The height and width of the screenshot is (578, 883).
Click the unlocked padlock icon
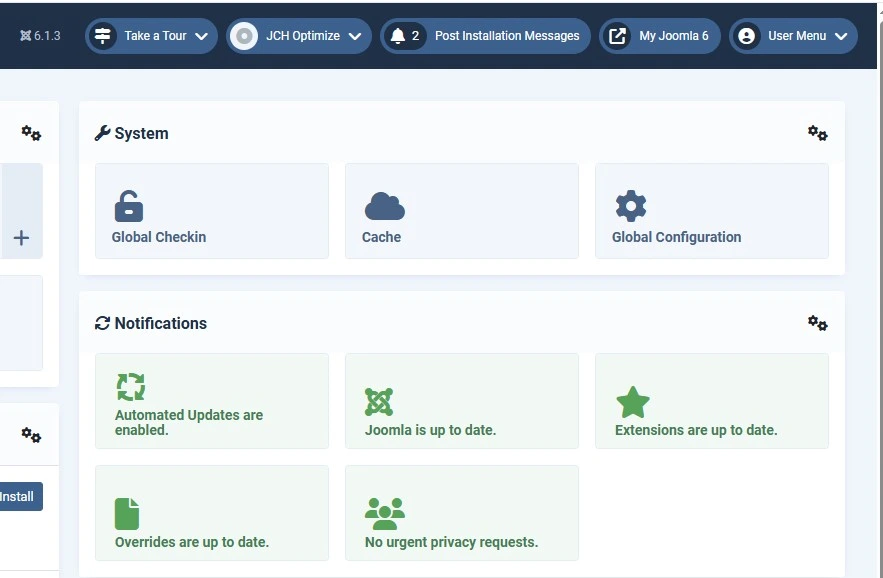point(129,206)
